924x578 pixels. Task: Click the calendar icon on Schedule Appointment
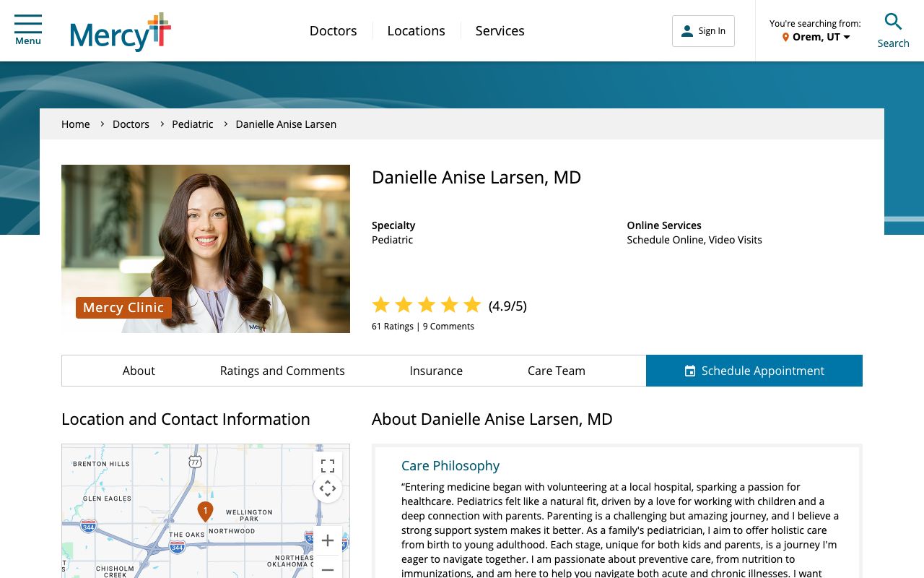(688, 371)
